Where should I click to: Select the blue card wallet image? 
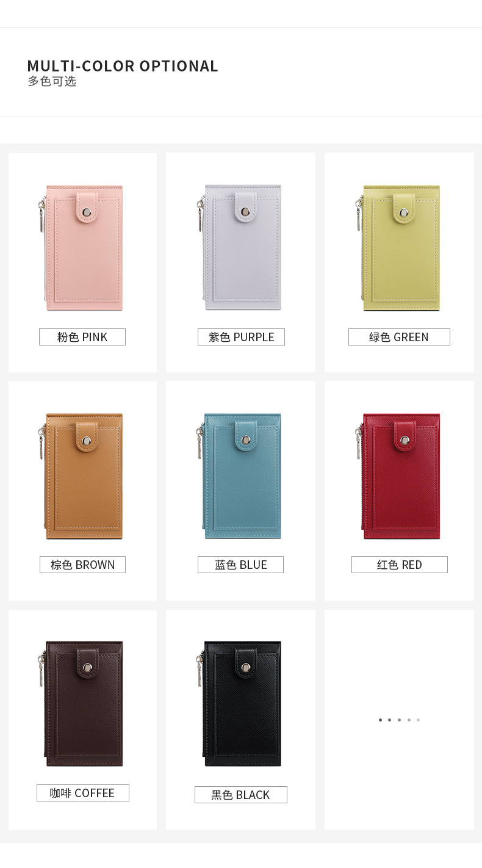coord(239,476)
